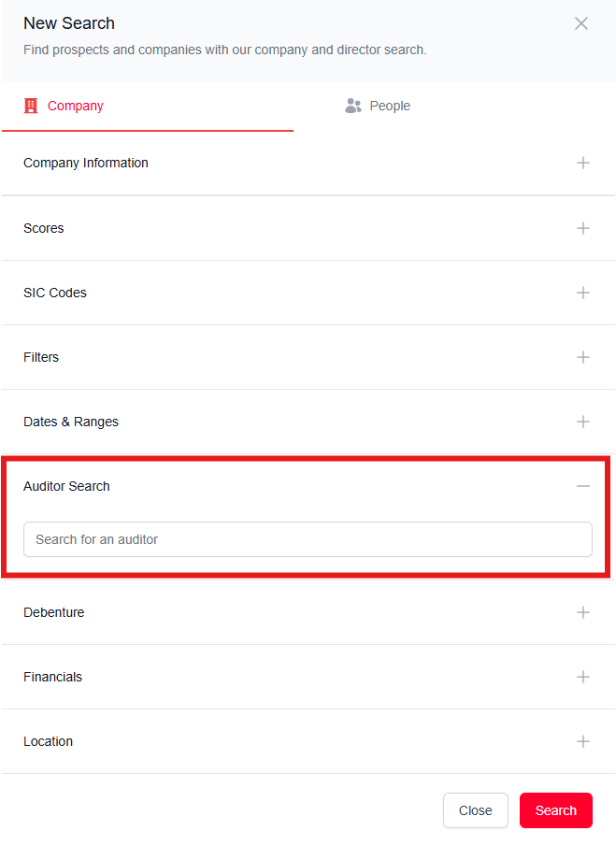The image size is (616, 845).
Task: Expand the Debenture section
Action: click(583, 612)
